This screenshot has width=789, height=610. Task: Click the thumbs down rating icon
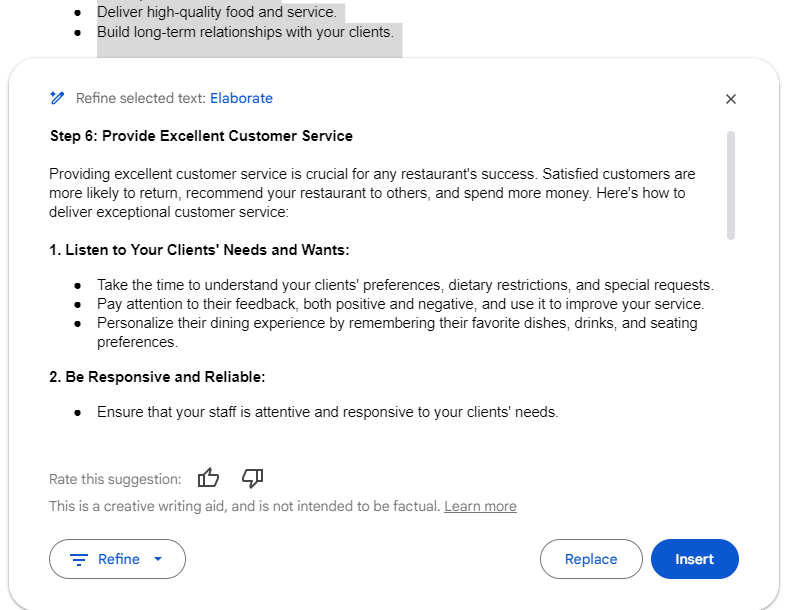[252, 478]
